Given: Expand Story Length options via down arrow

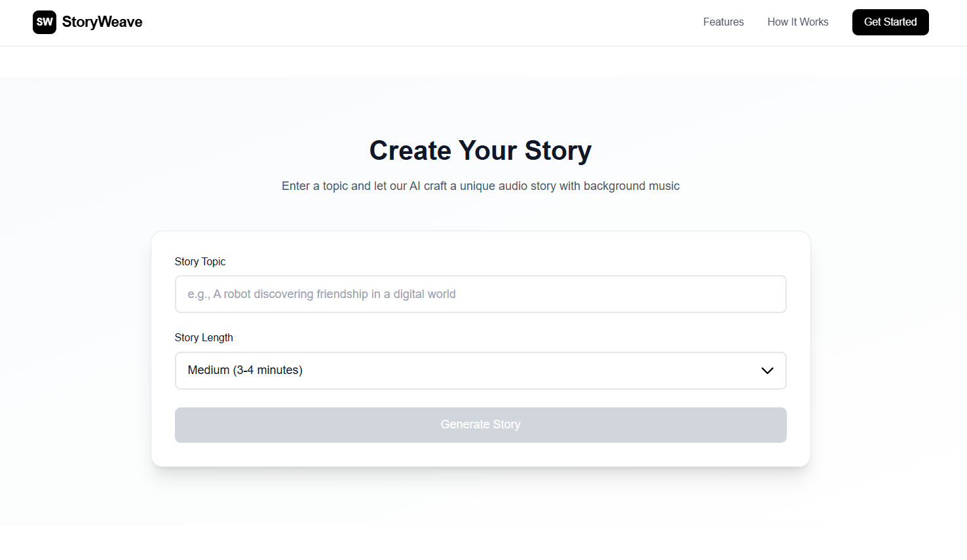Looking at the screenshot, I should [767, 371].
